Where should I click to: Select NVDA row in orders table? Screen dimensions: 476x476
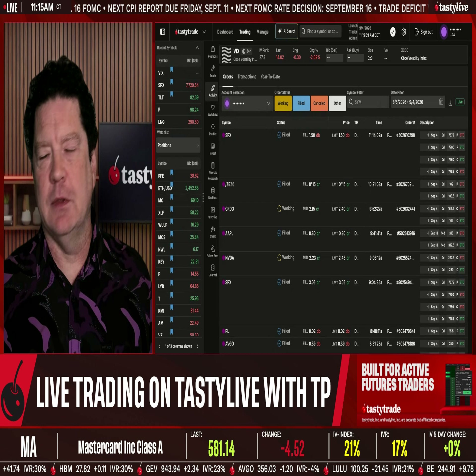pyautogui.click(x=344, y=263)
